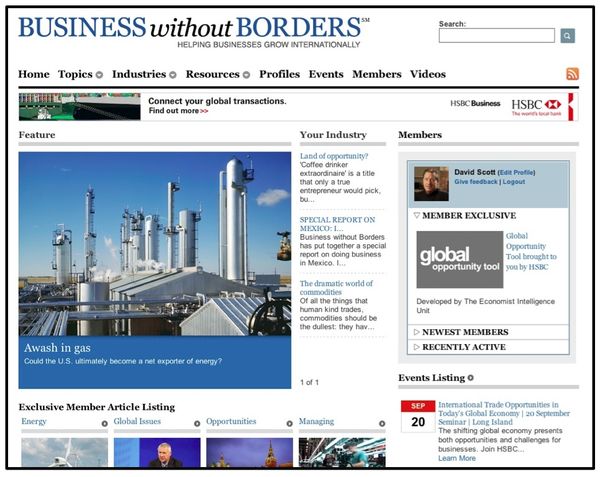Click the global opportunity tool image

coord(460,259)
